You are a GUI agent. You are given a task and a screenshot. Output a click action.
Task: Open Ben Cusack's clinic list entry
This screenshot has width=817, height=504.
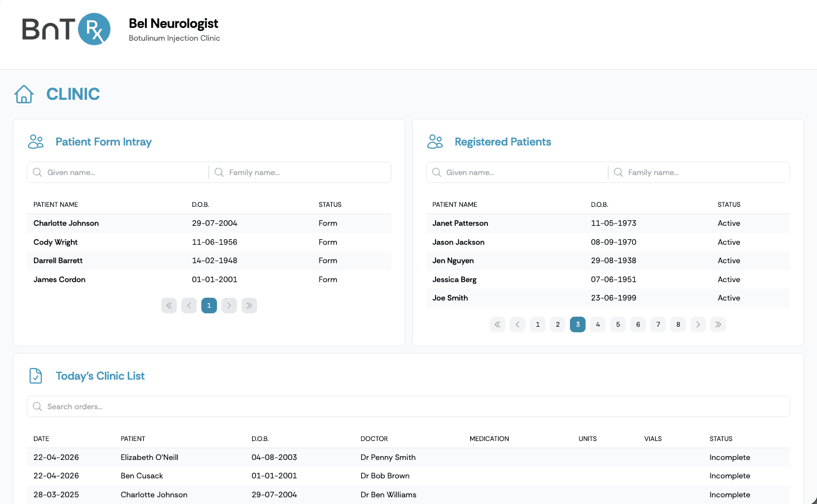point(408,476)
